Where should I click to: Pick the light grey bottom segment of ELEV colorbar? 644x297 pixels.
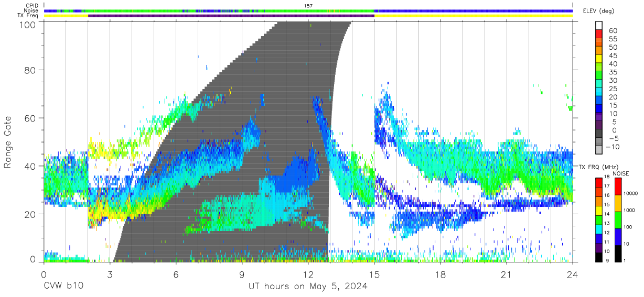coord(599,149)
